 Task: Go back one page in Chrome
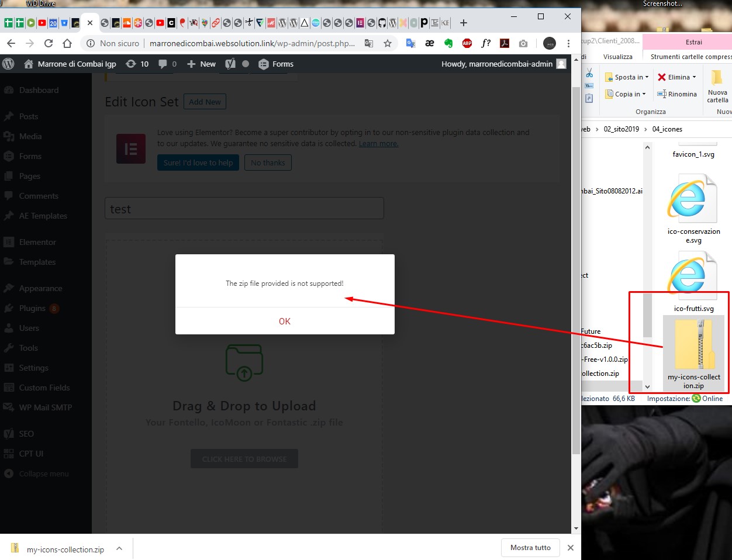click(x=11, y=43)
